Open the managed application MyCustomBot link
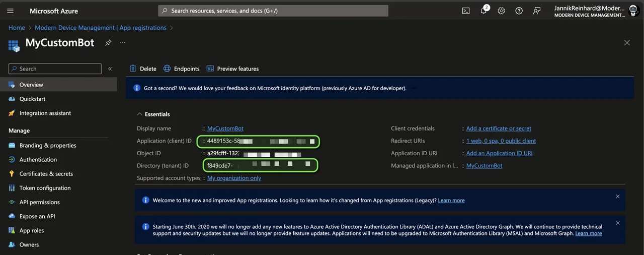644x255 pixels. [x=484, y=165]
